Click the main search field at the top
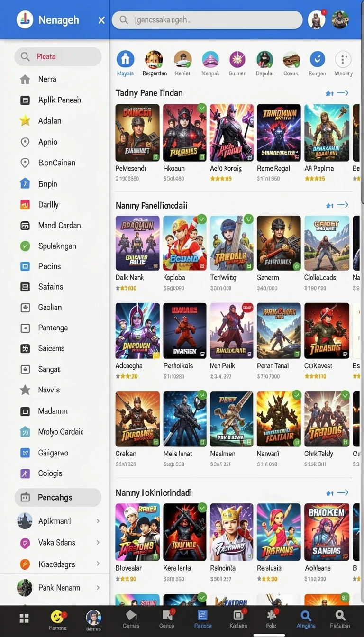This screenshot has width=364, height=637. click(207, 20)
